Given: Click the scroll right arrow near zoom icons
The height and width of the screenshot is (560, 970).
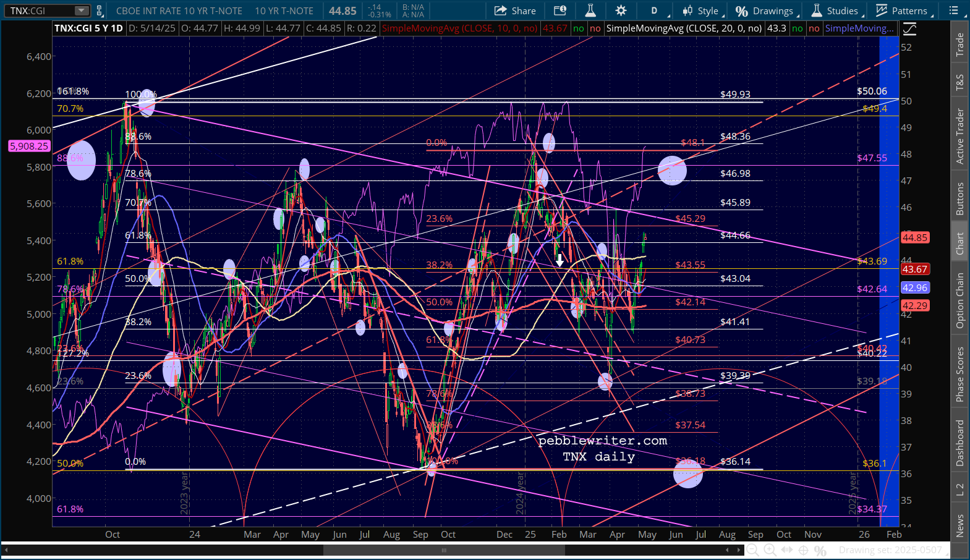Looking at the screenshot, I should pos(739,550).
